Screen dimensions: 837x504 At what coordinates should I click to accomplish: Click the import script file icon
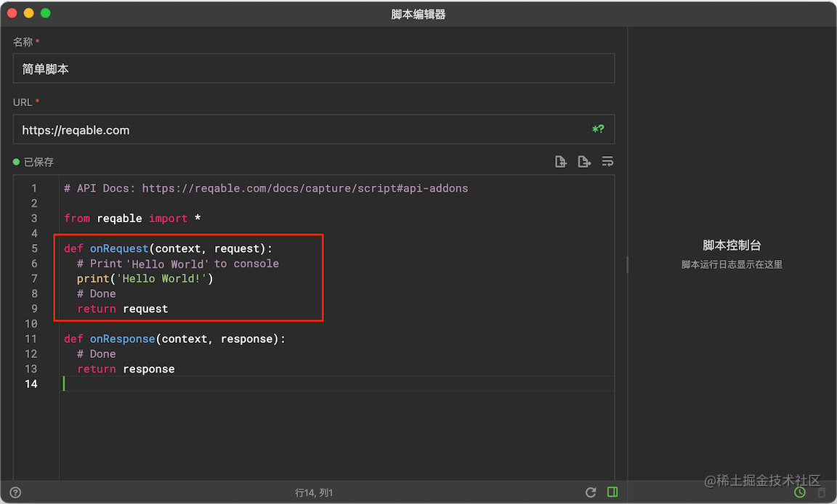(x=560, y=162)
